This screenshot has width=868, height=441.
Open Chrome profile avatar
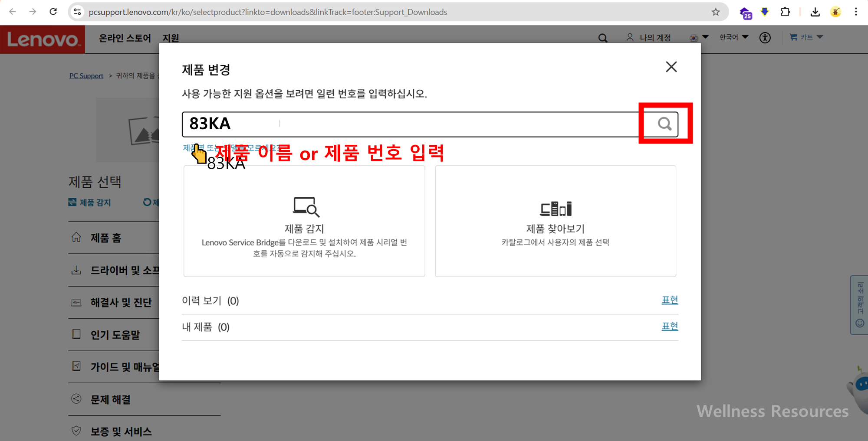tap(835, 12)
